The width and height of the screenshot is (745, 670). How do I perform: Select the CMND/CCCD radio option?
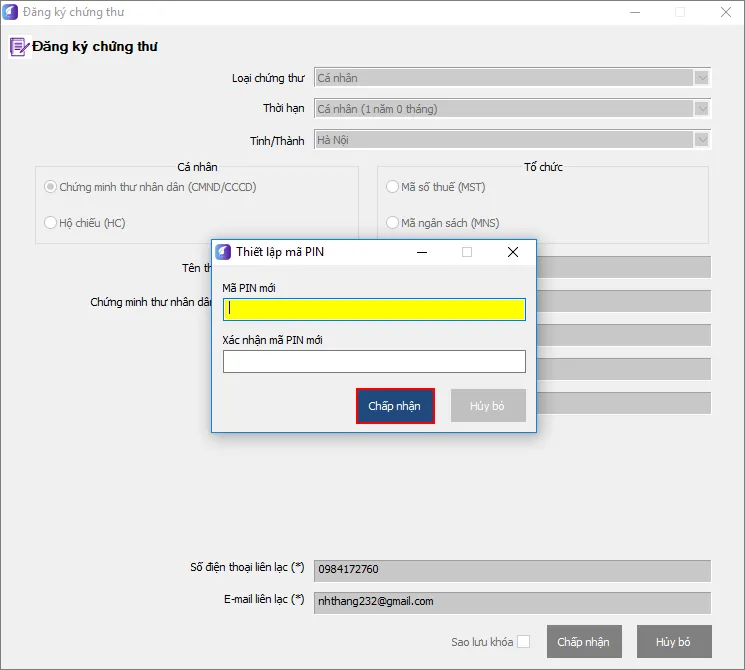[51, 187]
